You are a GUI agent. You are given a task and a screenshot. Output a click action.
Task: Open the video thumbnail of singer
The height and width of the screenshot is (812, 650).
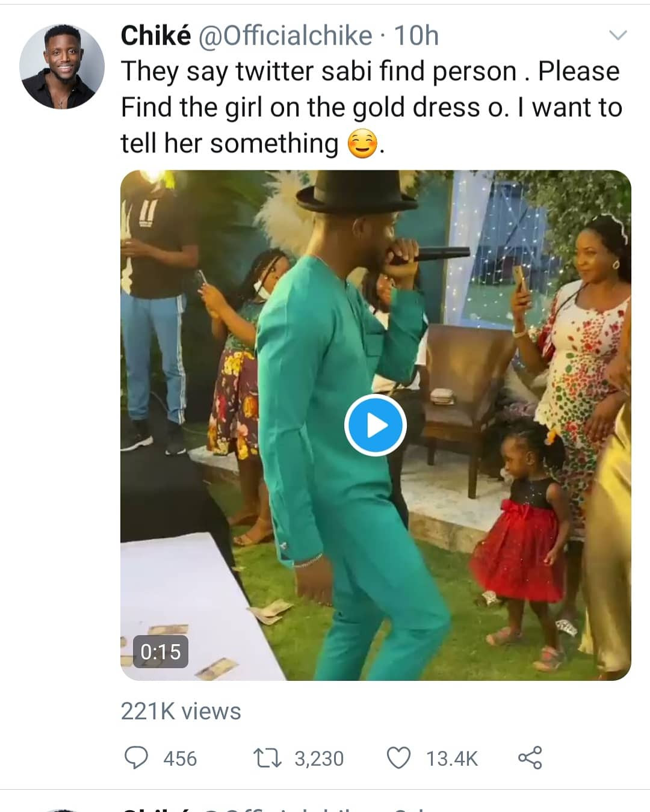(376, 425)
